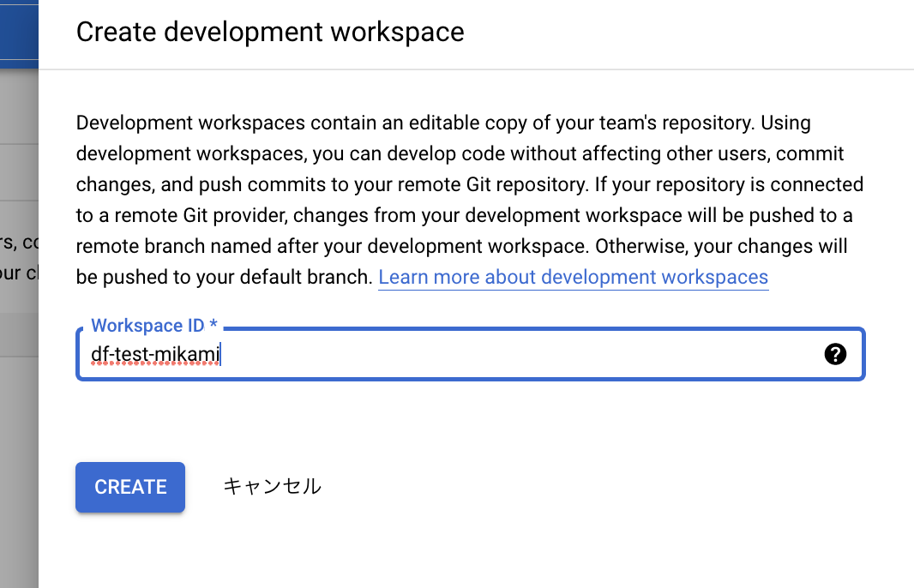This screenshot has width=914, height=588.
Task: Click the first line of the description paragraph
Action: click(443, 123)
